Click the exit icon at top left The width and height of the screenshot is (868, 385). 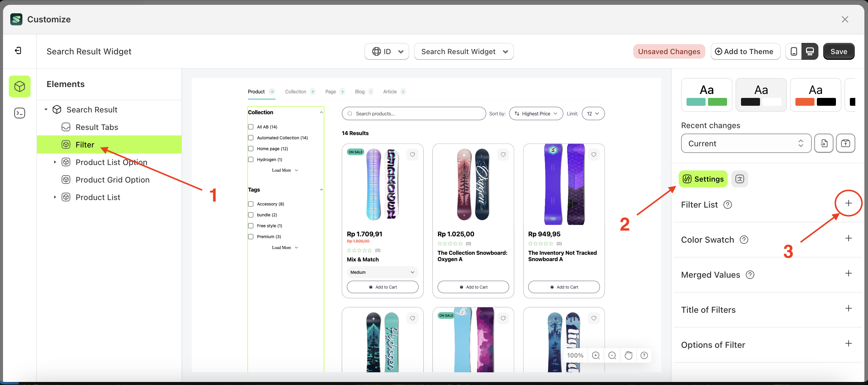pyautogui.click(x=18, y=50)
